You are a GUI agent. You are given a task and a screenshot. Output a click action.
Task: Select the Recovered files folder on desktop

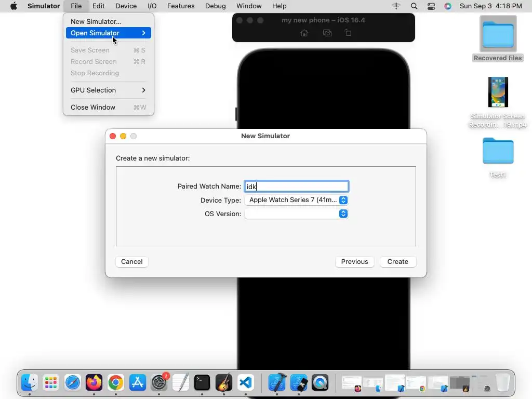point(498,39)
